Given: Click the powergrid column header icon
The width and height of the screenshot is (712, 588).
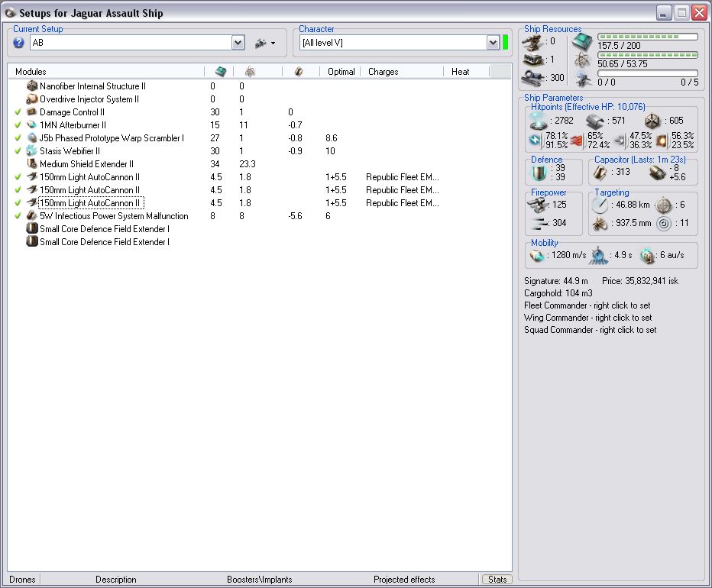Looking at the screenshot, I should pyautogui.click(x=250, y=71).
